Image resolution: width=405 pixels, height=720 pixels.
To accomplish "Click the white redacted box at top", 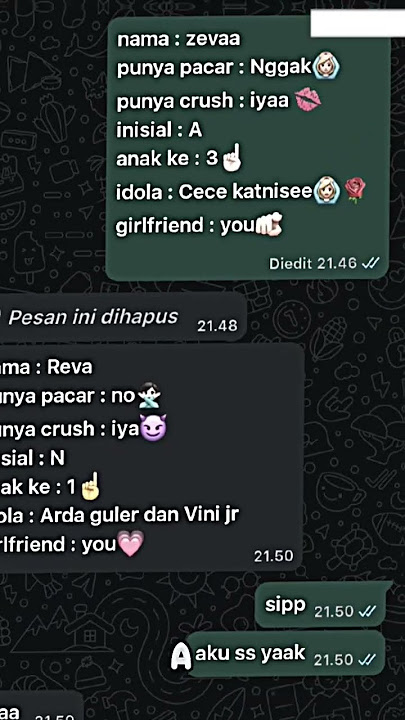I will point(358,23).
